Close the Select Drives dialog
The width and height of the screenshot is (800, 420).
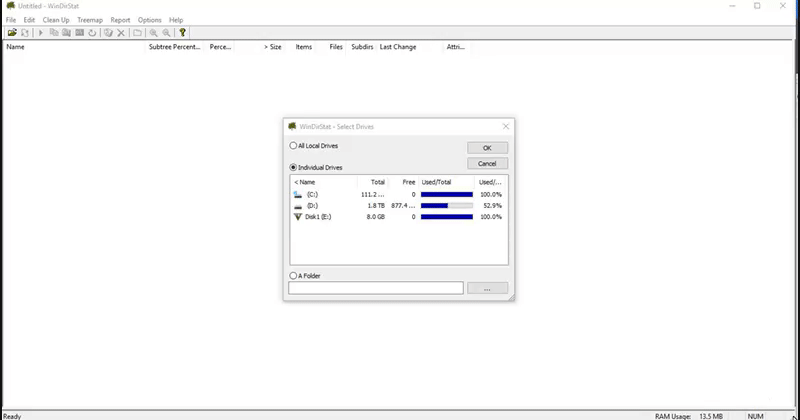click(x=506, y=127)
